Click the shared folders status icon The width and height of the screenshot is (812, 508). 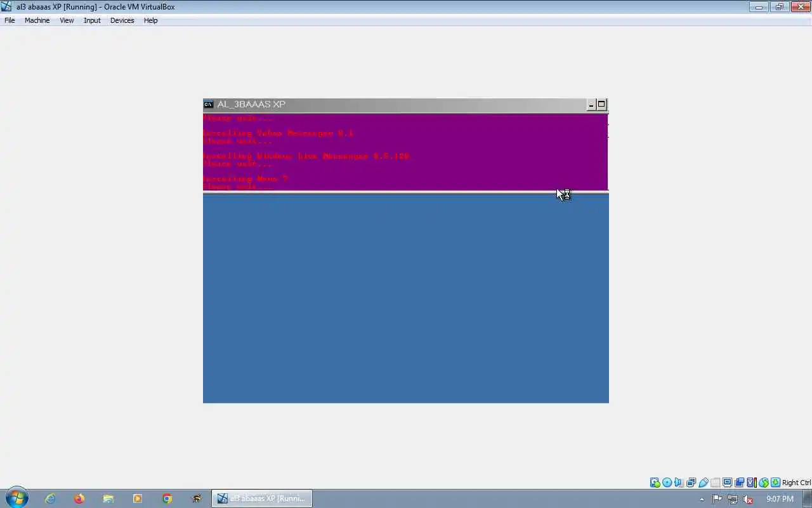715,483
